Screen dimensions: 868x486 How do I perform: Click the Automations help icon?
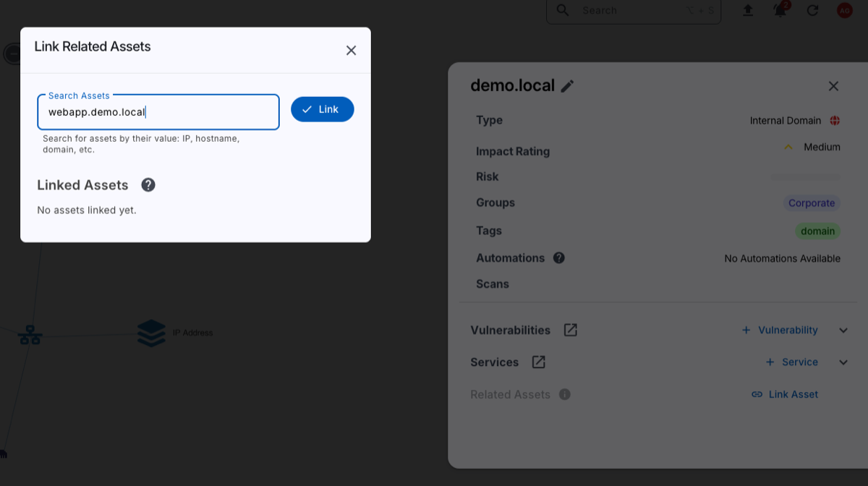(x=559, y=258)
